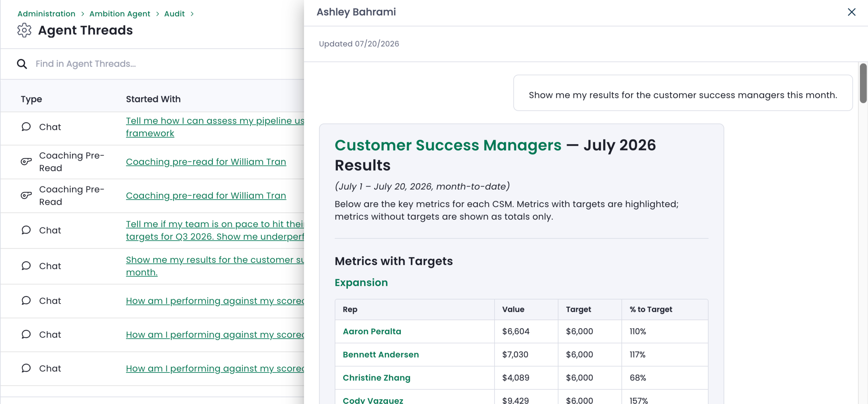This screenshot has width=868, height=404.
Task: Click the chat icon for pipeline framework thread
Action: [x=26, y=127]
